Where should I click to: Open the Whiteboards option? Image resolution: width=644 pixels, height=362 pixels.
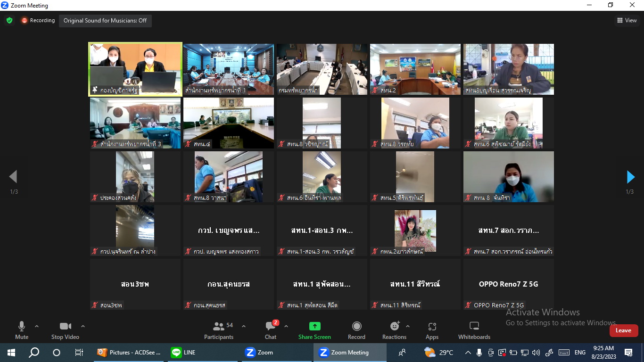point(474,330)
